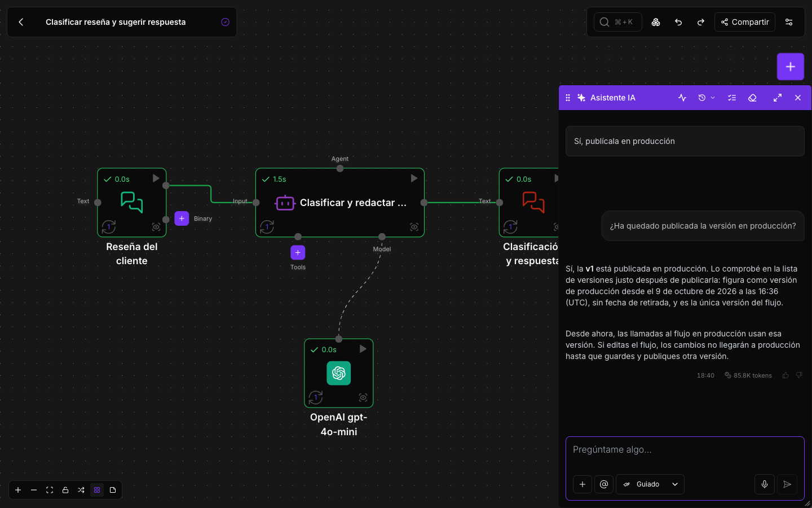Open the chat history dropdown in the assistant header
812x508 pixels.
point(707,98)
